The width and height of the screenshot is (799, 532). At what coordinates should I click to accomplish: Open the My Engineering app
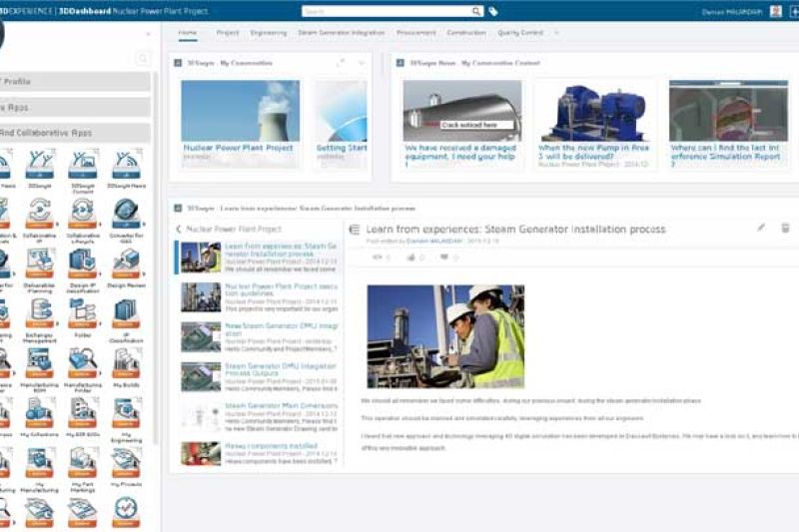click(x=126, y=413)
